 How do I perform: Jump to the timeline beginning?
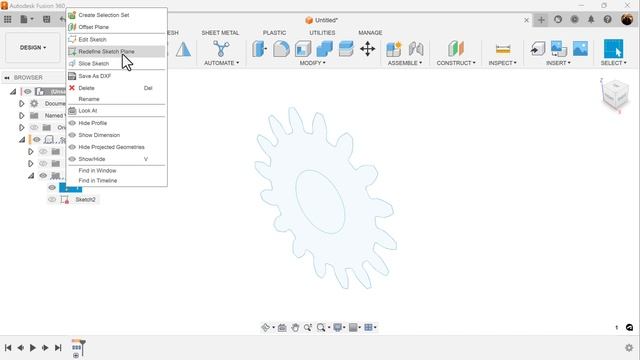pos(8,348)
